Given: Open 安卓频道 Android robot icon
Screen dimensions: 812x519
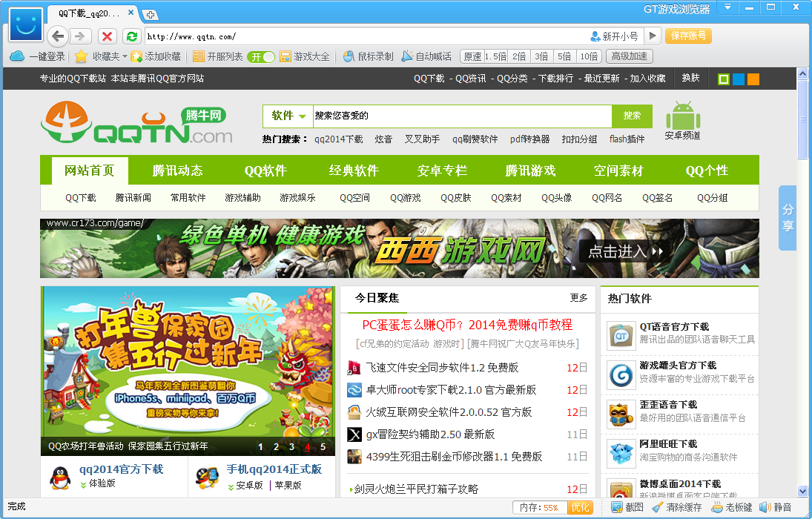Looking at the screenshot, I should click(682, 115).
